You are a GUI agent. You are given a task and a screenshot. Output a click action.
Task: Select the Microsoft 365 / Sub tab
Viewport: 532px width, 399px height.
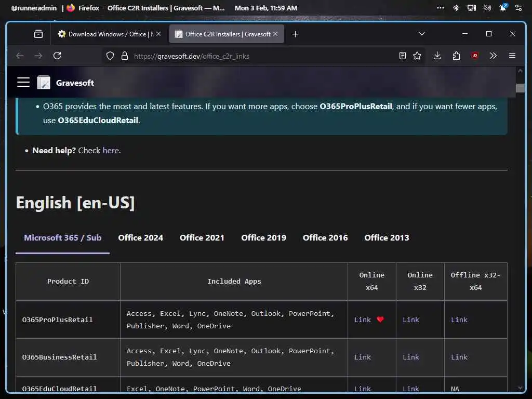click(63, 238)
